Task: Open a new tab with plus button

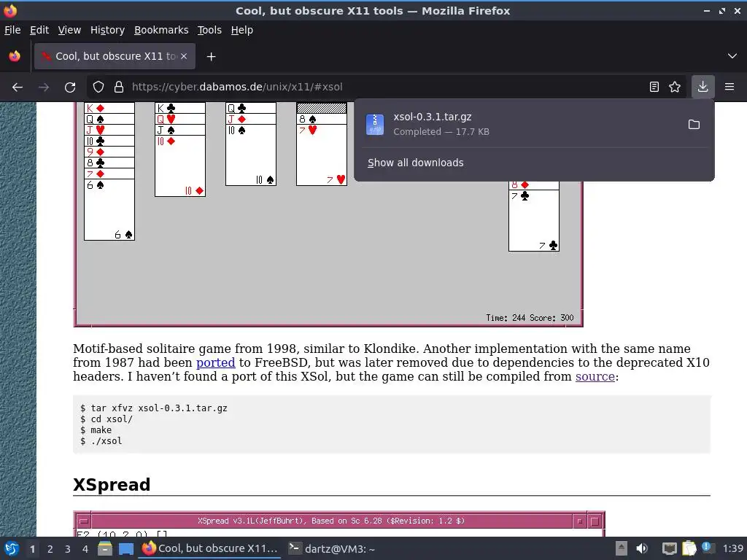Action: point(211,57)
